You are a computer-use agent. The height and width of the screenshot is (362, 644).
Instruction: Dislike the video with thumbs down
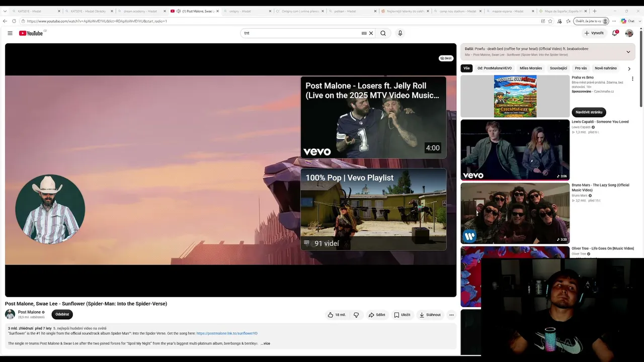[x=356, y=315]
